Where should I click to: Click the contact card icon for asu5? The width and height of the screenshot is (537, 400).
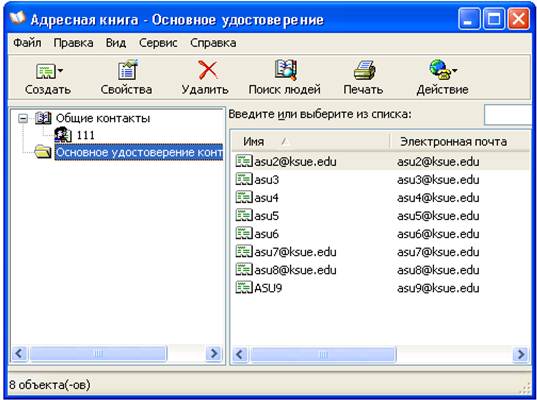[x=244, y=215]
